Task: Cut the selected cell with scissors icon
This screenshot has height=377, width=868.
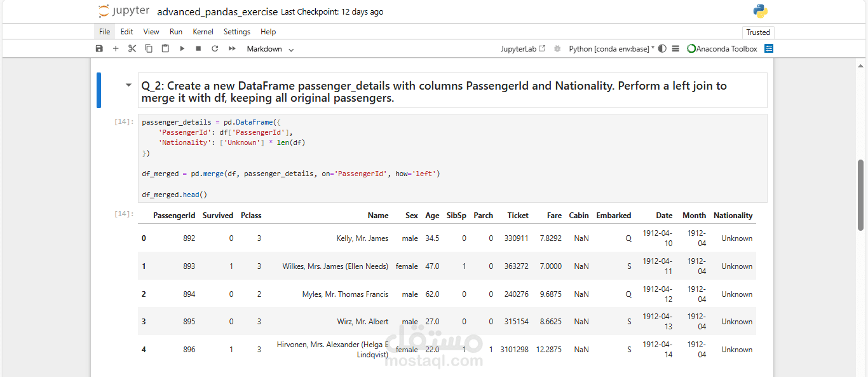Action: click(132, 49)
